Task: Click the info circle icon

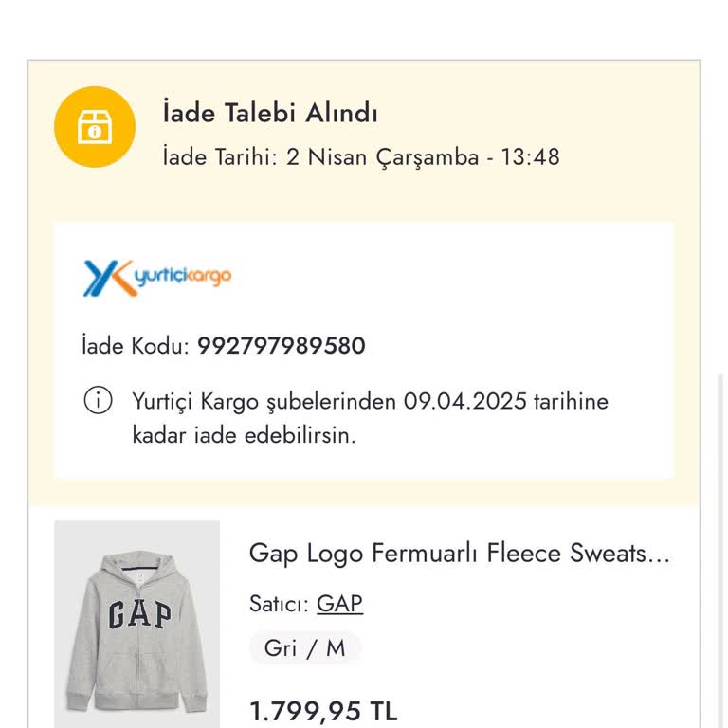Action: click(98, 401)
